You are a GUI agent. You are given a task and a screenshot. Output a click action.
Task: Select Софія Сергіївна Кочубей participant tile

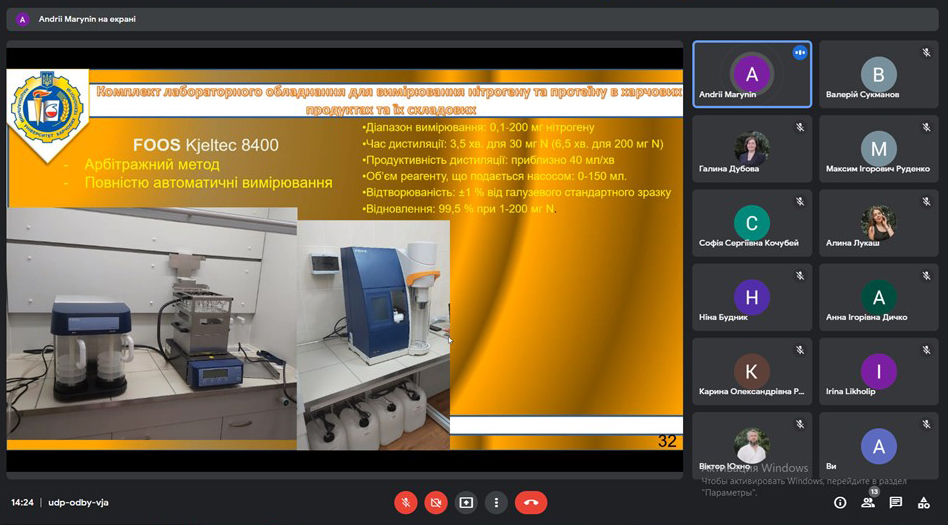point(752,223)
